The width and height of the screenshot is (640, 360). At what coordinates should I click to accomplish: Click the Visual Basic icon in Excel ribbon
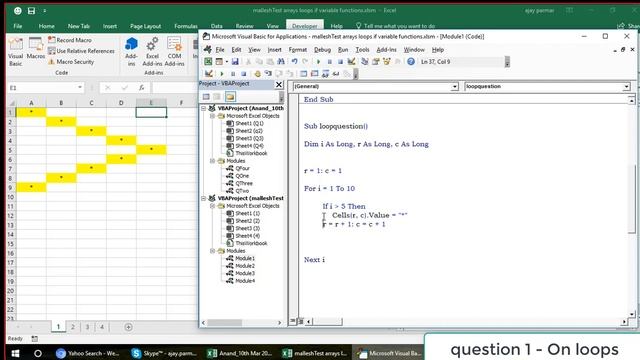click(16, 52)
